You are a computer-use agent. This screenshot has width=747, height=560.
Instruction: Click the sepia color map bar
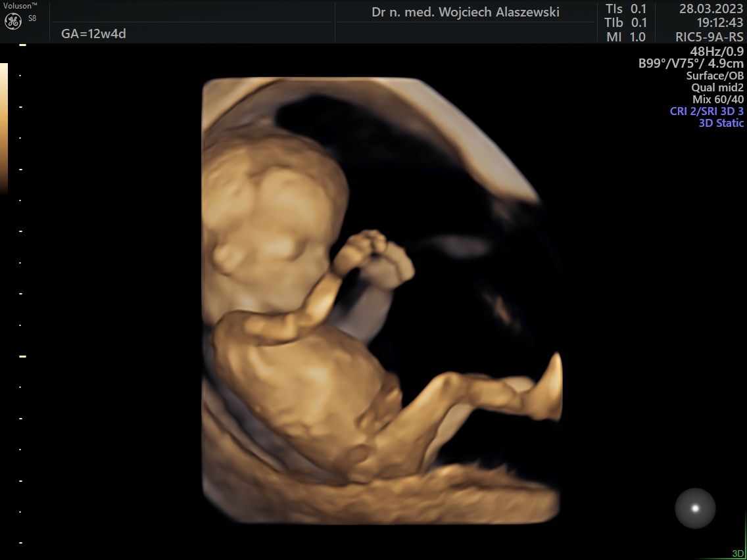(x=3, y=128)
